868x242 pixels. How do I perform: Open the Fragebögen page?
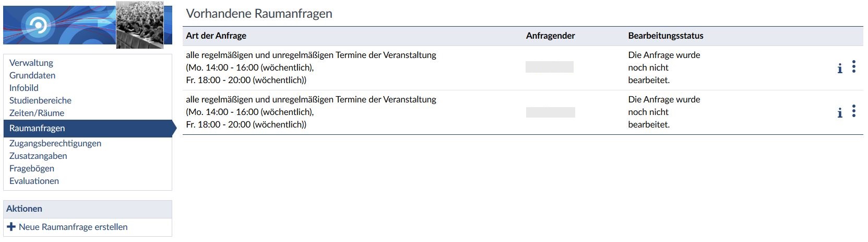32,168
